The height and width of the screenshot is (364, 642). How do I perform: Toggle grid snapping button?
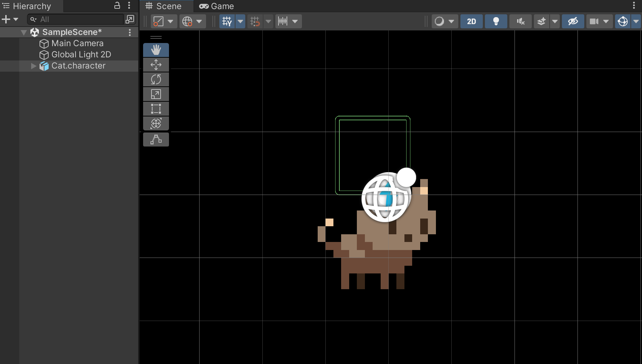point(255,21)
